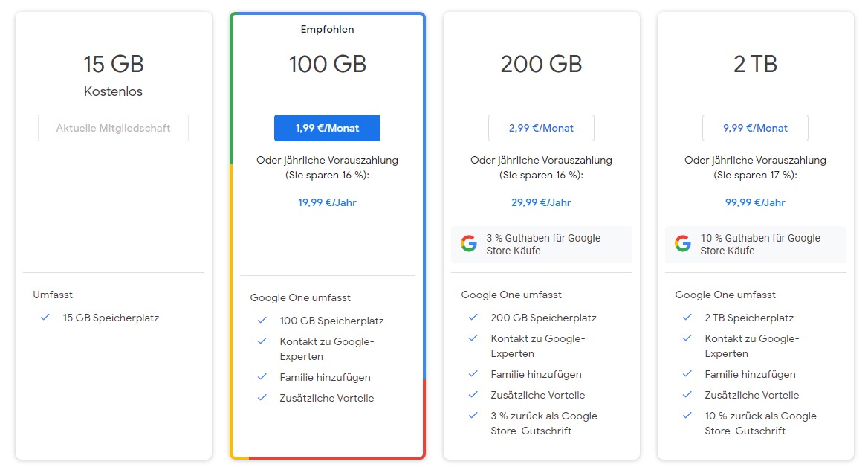Click the checkmark beside Zusätzliche Vorteile on 2 TB plan
Image resolution: width=868 pixels, height=473 pixels.
pos(687,395)
